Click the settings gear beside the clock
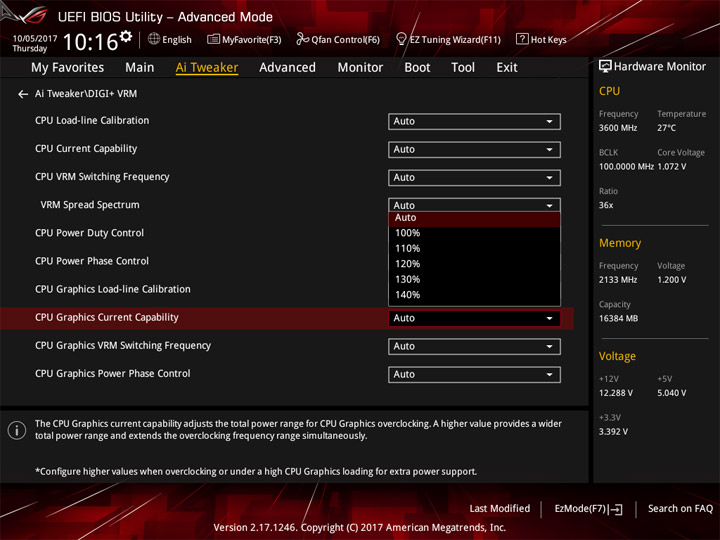720x540 pixels. [x=126, y=37]
